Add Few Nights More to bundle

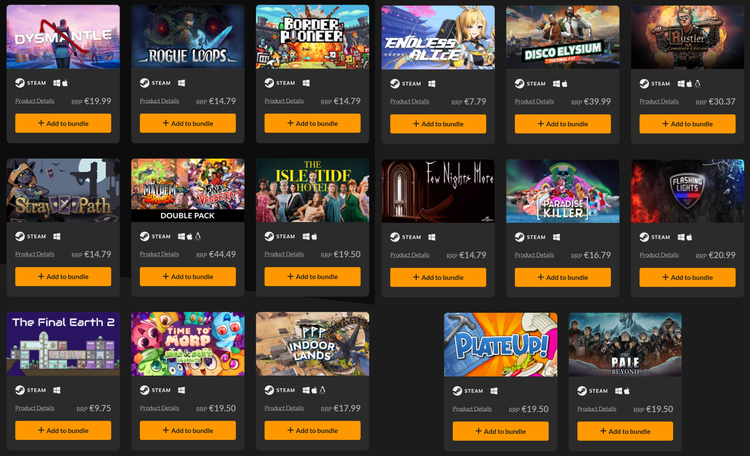(438, 278)
